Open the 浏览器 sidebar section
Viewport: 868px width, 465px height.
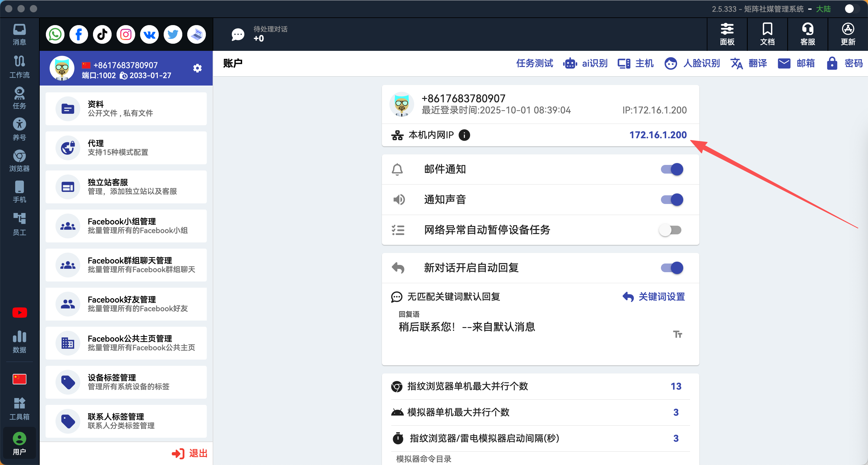pyautogui.click(x=20, y=161)
